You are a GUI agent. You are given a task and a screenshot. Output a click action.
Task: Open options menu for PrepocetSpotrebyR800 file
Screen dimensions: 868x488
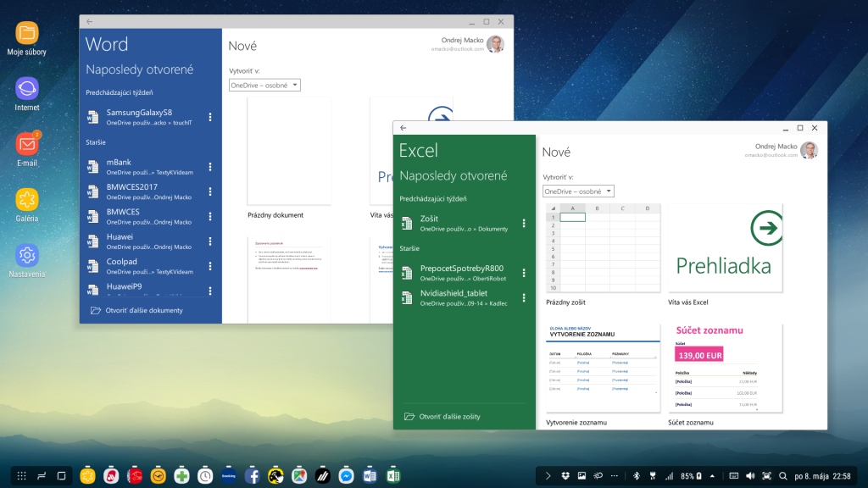[524, 273]
